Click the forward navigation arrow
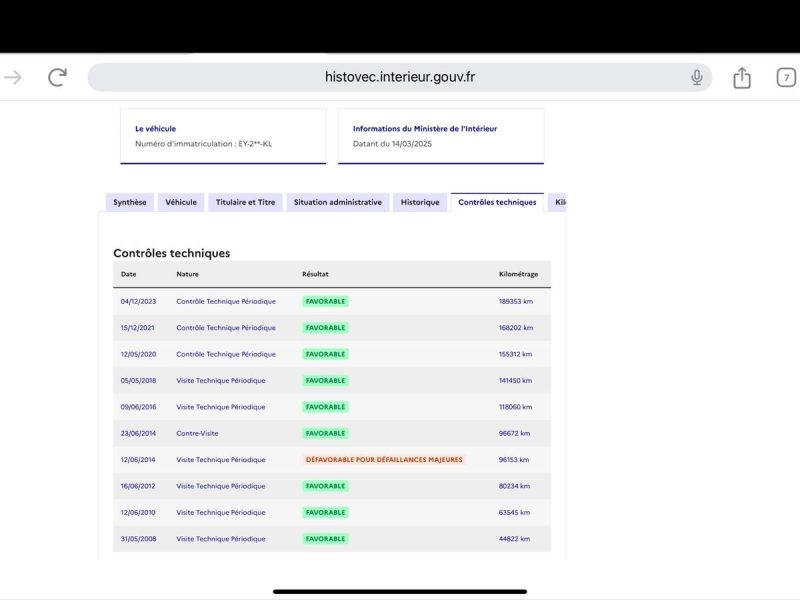The width and height of the screenshot is (800, 600). (13, 77)
